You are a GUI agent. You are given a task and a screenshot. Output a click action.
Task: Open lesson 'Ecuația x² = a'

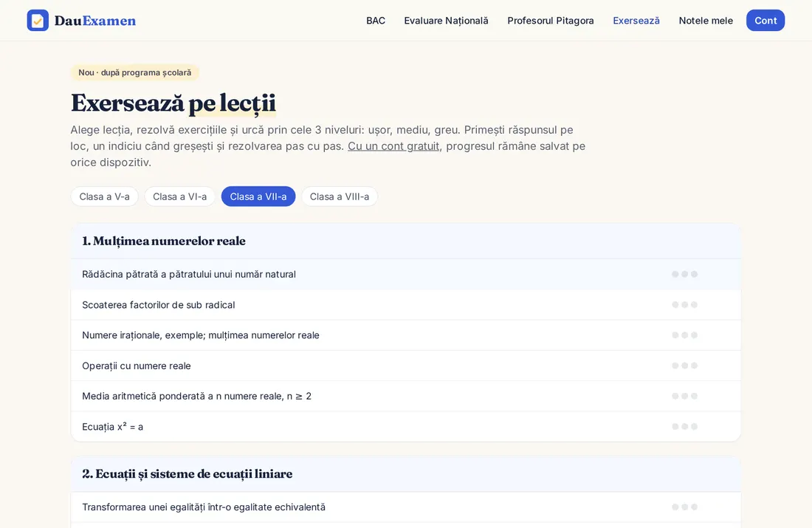[406, 426]
